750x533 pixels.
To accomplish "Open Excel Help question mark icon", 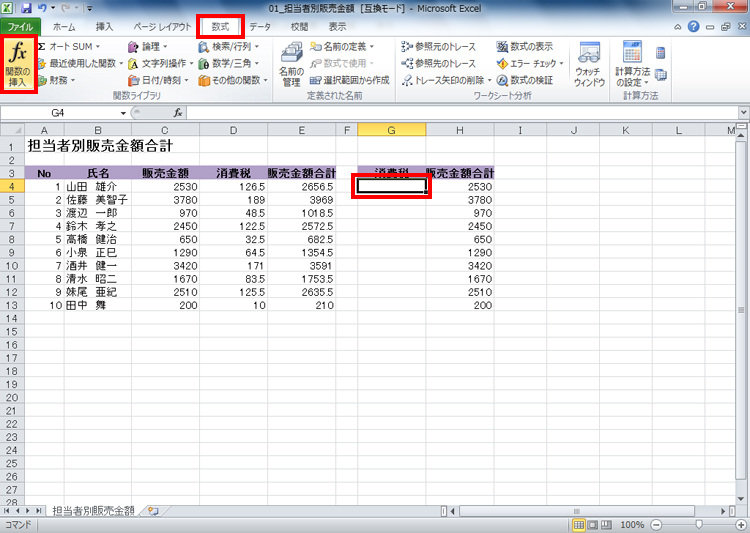I will (693, 27).
